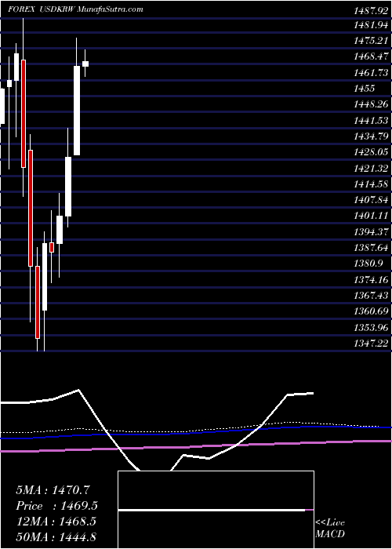Select the 1475.21 price axis label
Viewport: 392px width, 549px height.
click(x=371, y=41)
